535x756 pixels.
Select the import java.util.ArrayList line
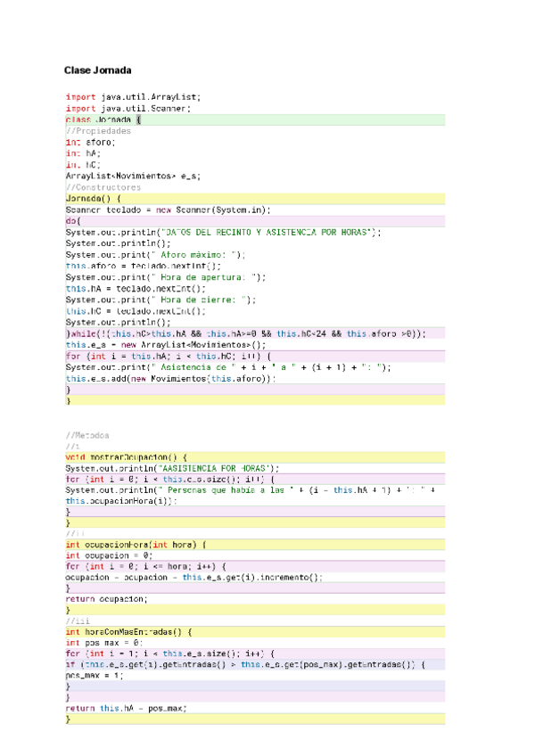tap(134, 96)
